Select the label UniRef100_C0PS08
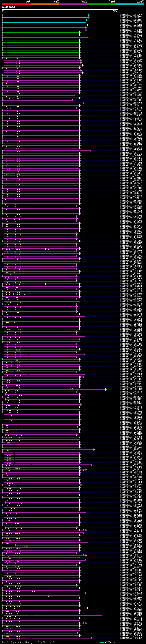Viewport: 146px width, 644px height. coord(131,110)
